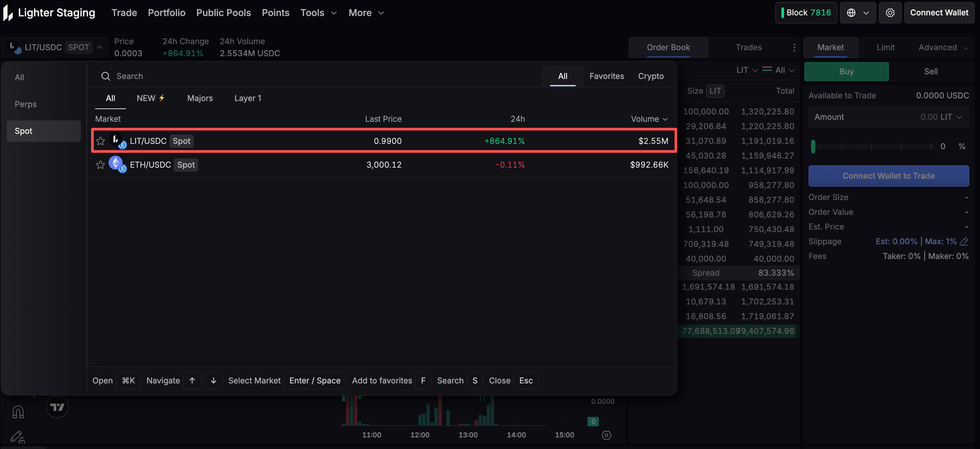Open the Advanced order type dropdown

pyautogui.click(x=943, y=48)
